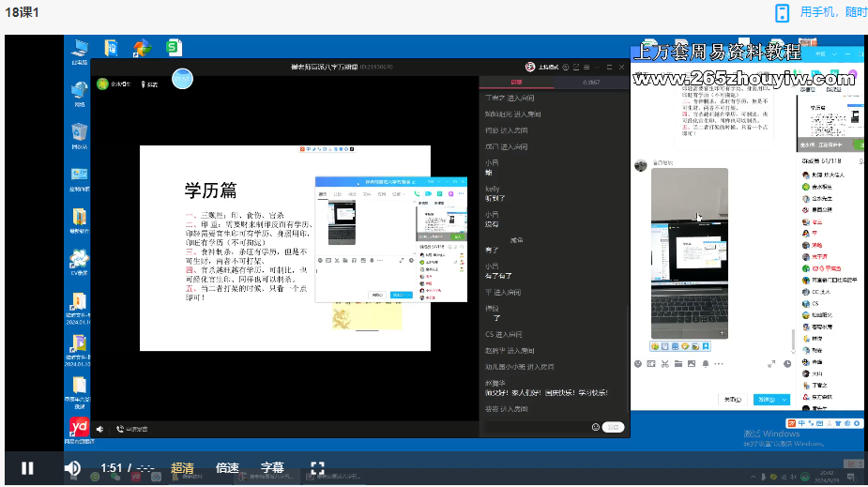Image resolution: width=868 pixels, height=487 pixels.
Task: Open the 倍速 playback speed menu
Action: 227,467
